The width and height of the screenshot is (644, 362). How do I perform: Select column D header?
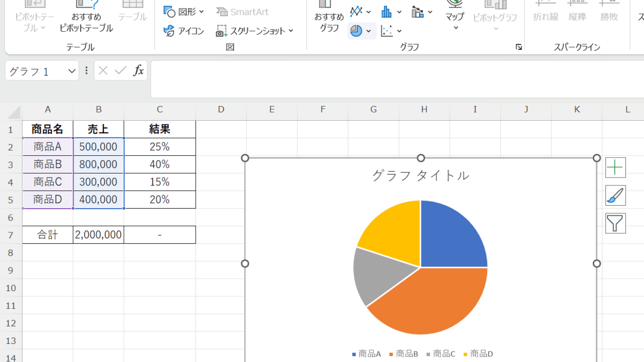coord(221,110)
